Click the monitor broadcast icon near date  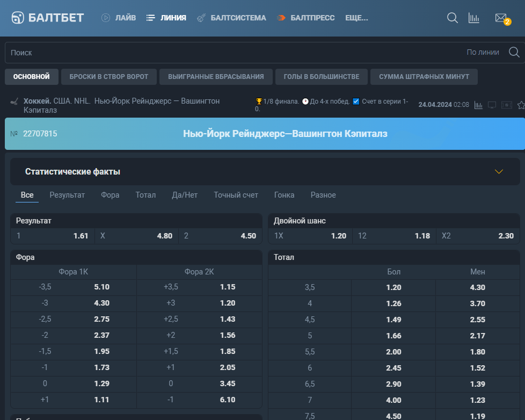(492, 105)
